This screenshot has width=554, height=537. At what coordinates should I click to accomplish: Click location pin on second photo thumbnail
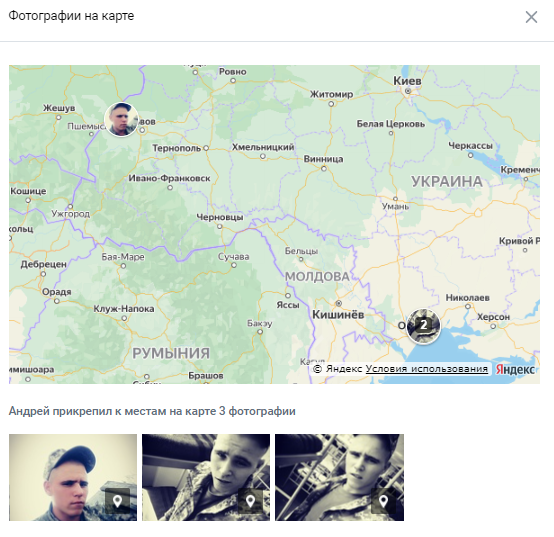251,501
